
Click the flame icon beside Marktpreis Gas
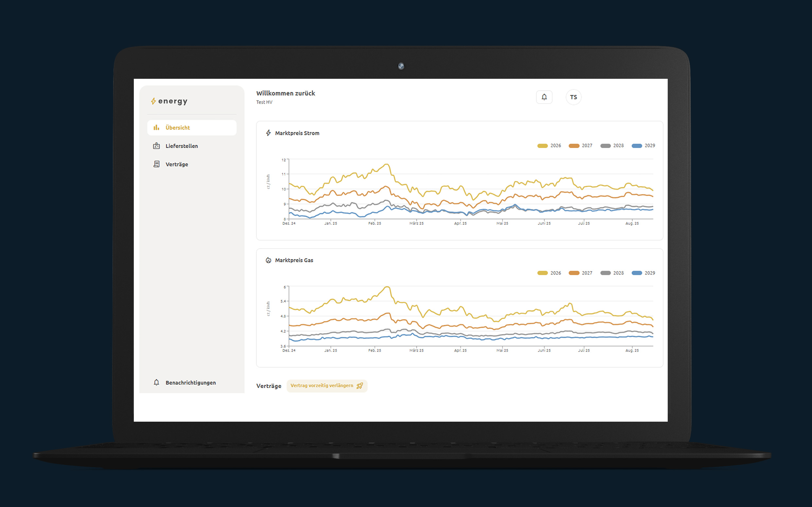click(268, 260)
